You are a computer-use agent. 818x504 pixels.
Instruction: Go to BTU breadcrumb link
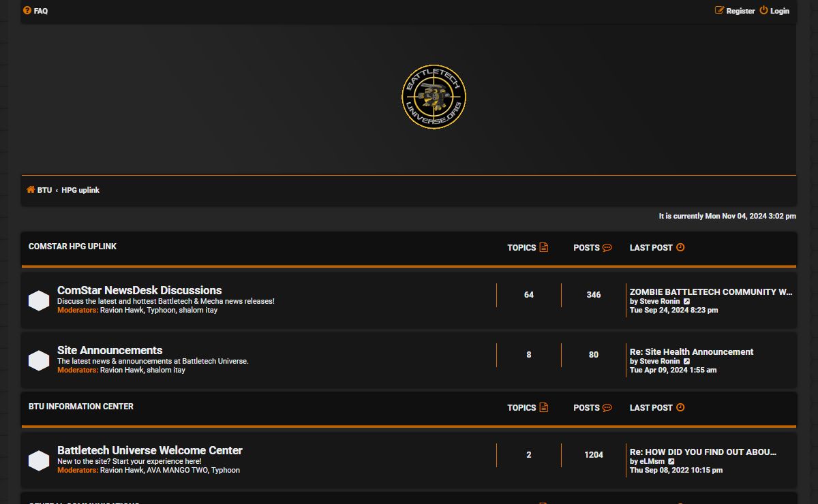pyautogui.click(x=44, y=190)
